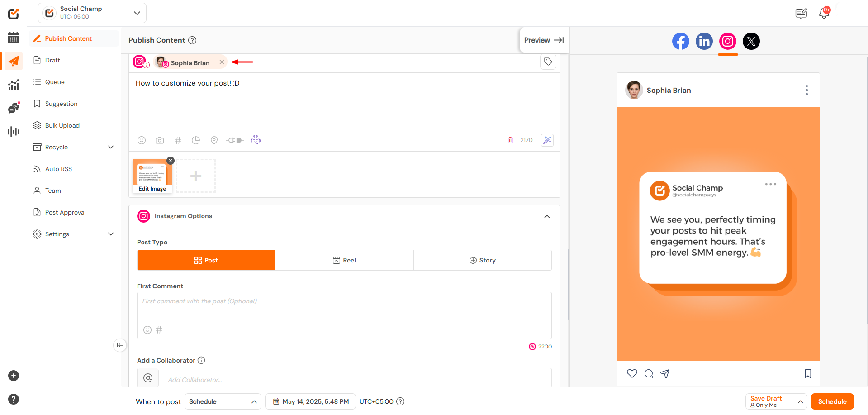
Task: Switch preview to Facebook
Action: point(681,41)
